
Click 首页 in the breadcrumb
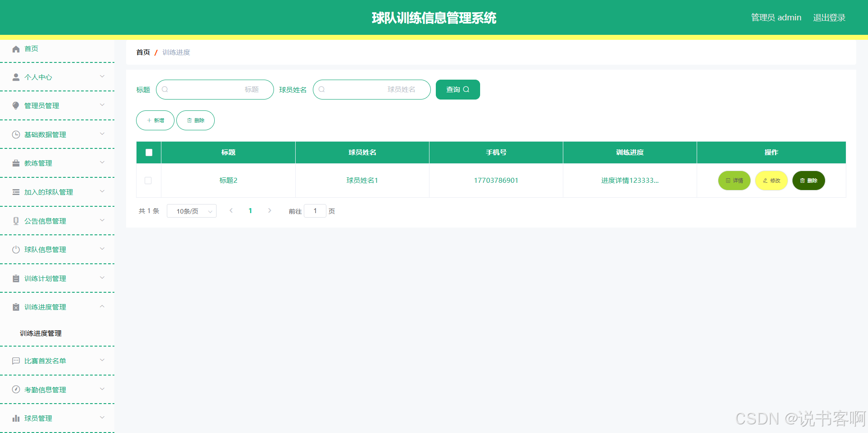pyautogui.click(x=143, y=52)
